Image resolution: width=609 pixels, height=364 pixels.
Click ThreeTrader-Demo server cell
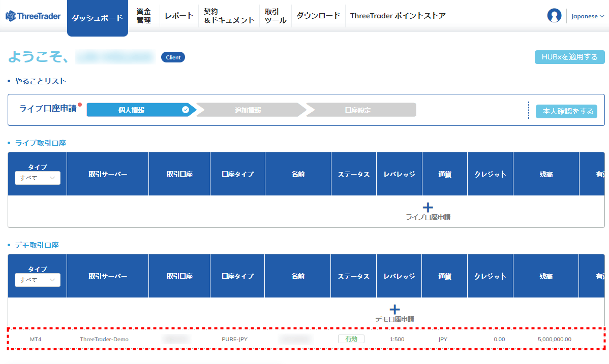coord(104,339)
